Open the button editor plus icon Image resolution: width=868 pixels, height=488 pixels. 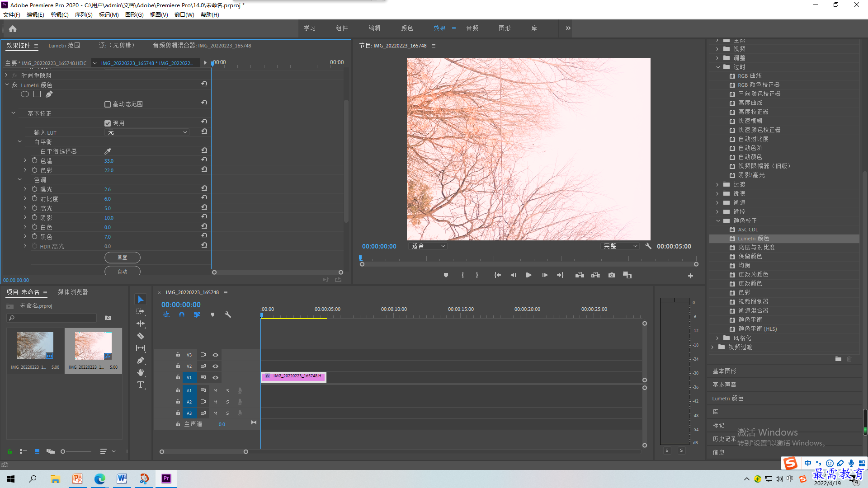(690, 276)
